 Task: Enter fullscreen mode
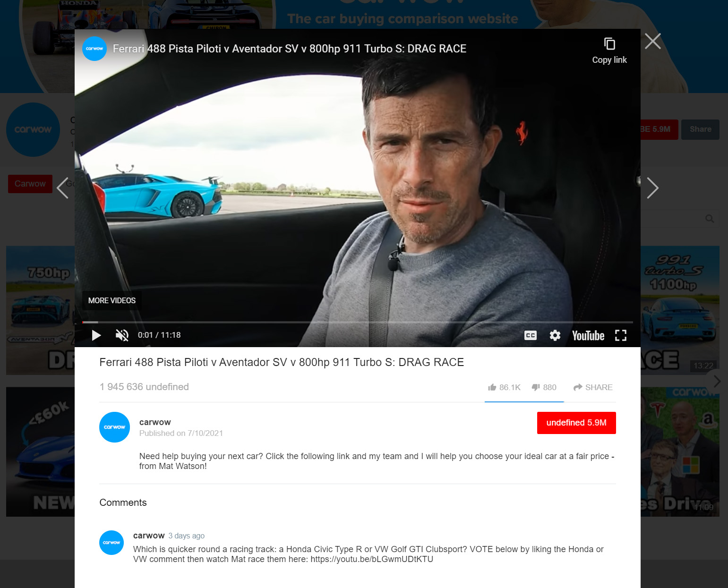[621, 335]
